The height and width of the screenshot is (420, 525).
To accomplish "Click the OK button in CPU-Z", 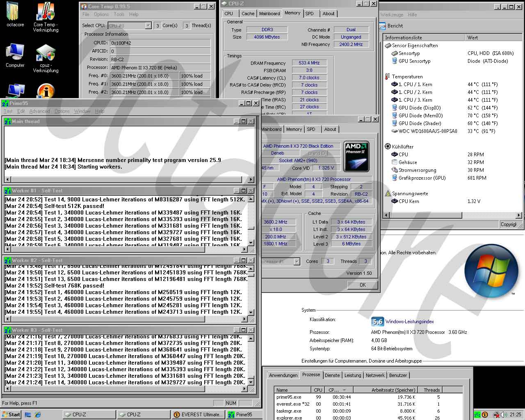I will (363, 285).
